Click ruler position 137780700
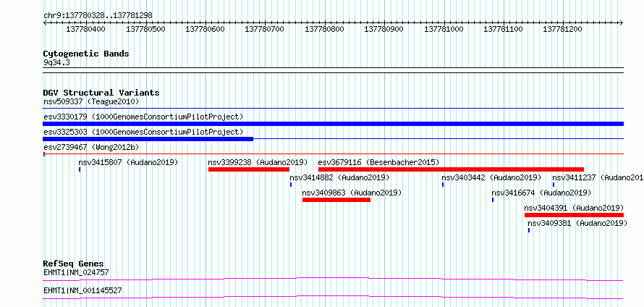The width and height of the screenshot is (644, 307). coord(264,29)
